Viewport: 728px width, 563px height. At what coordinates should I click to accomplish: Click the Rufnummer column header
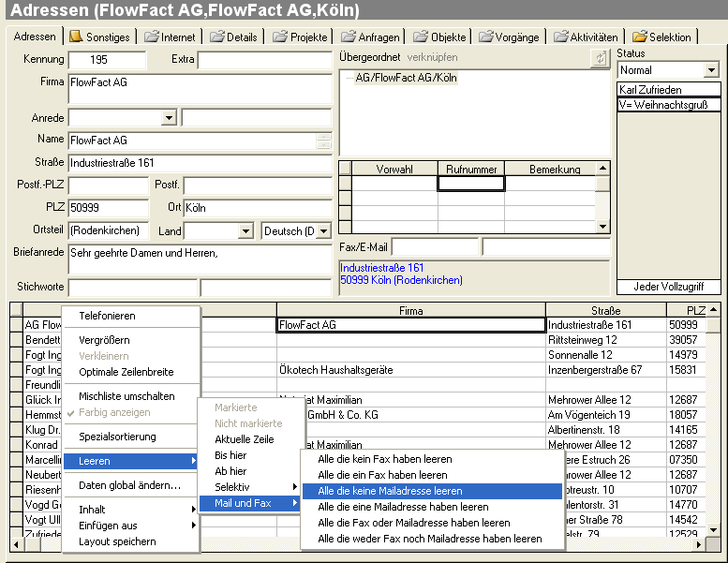(471, 169)
